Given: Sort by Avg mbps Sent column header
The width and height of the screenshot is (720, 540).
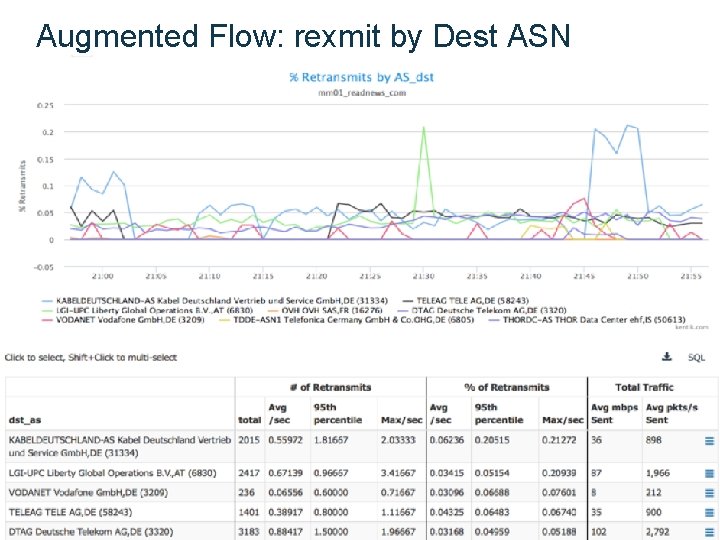Looking at the screenshot, I should [x=614, y=413].
